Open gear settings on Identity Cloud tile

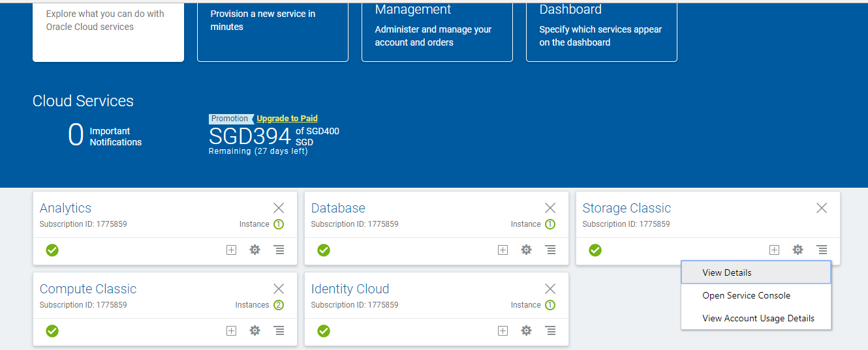point(527,330)
